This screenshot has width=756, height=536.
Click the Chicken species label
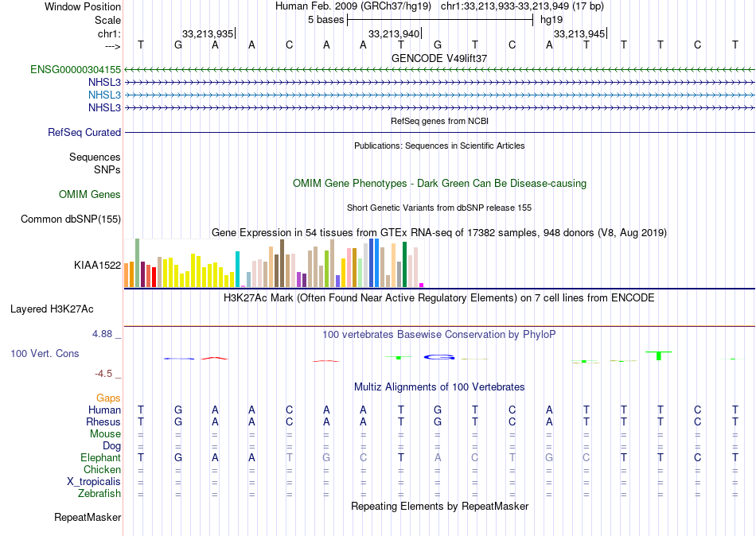coord(102,469)
